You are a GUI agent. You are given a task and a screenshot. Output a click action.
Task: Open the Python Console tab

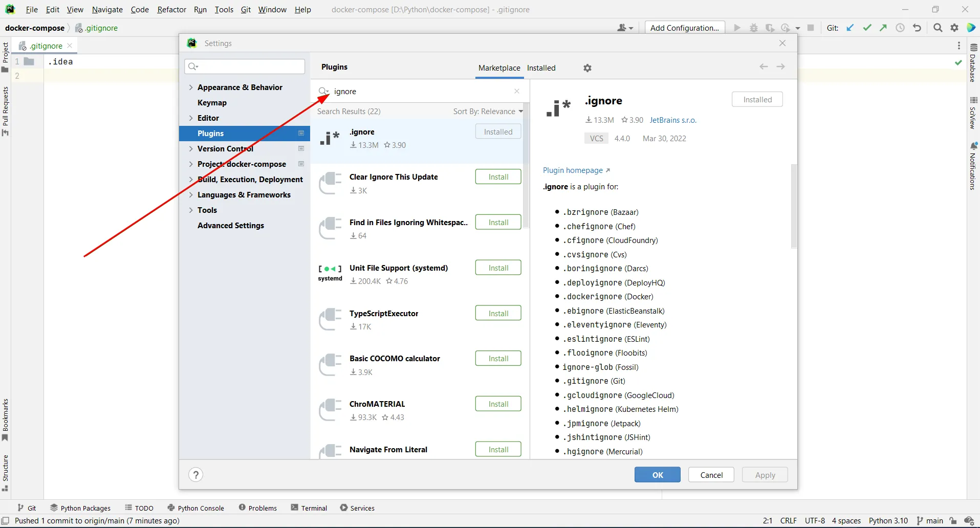point(195,508)
